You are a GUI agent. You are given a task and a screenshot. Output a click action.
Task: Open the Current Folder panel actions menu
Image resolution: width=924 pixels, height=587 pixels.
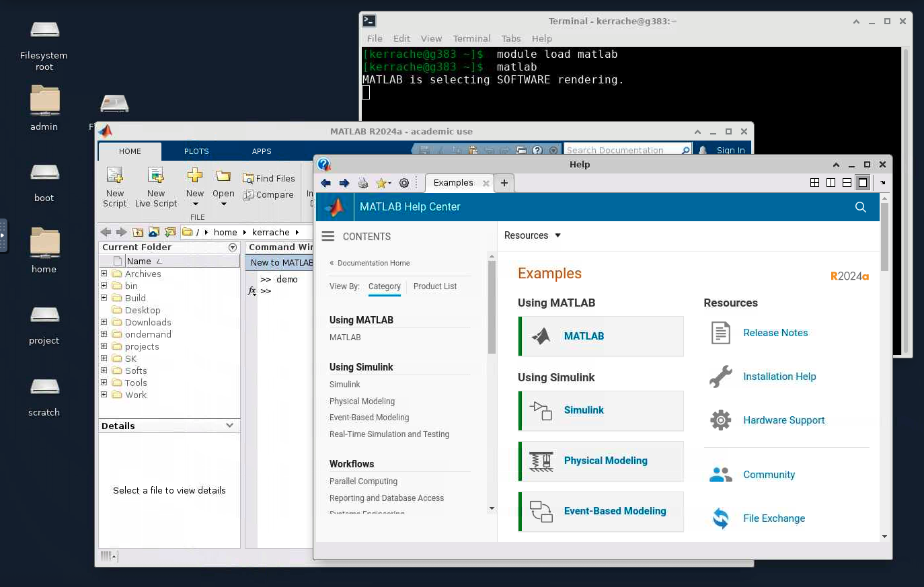point(233,247)
